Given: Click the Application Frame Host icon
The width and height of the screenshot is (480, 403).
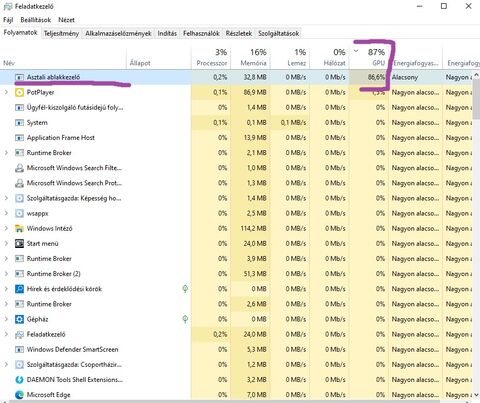Looking at the screenshot, I should pyautogui.click(x=19, y=138).
